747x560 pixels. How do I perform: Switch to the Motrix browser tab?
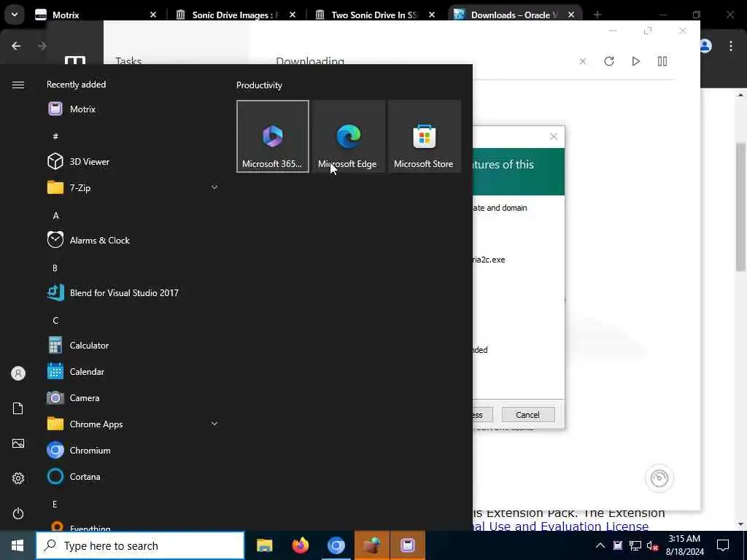97,15
